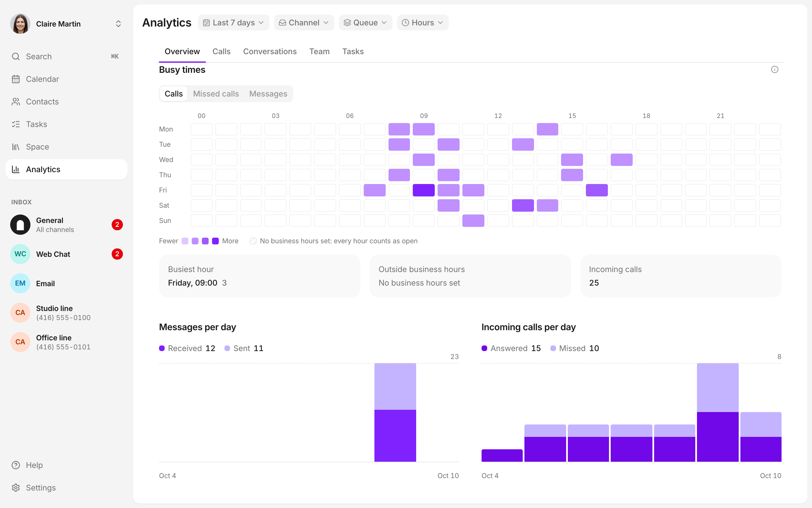
Task: Open the General inbox avatar
Action: coord(20,225)
